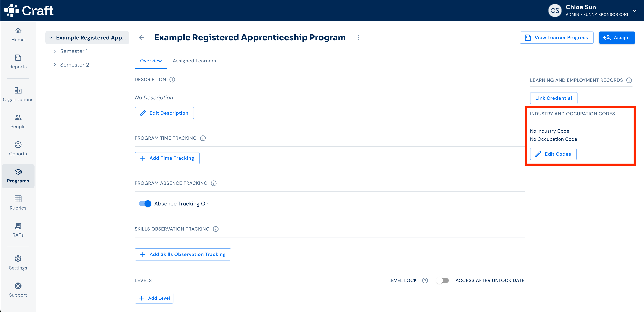Expand Semester 2 in the tree
Viewport: 644px width, 312px height.
point(55,65)
